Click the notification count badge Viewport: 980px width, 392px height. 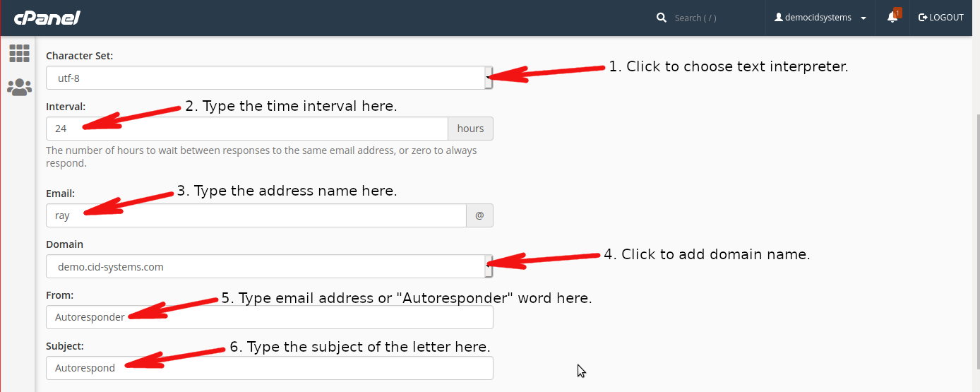[897, 13]
